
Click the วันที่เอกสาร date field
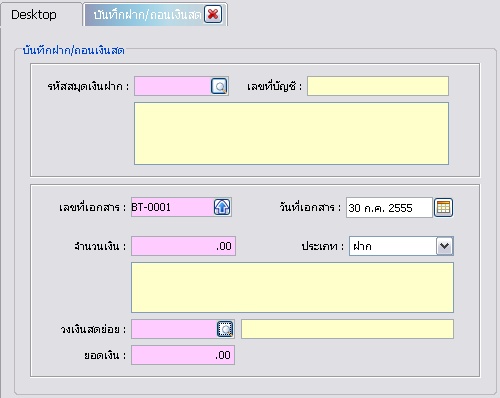click(389, 208)
